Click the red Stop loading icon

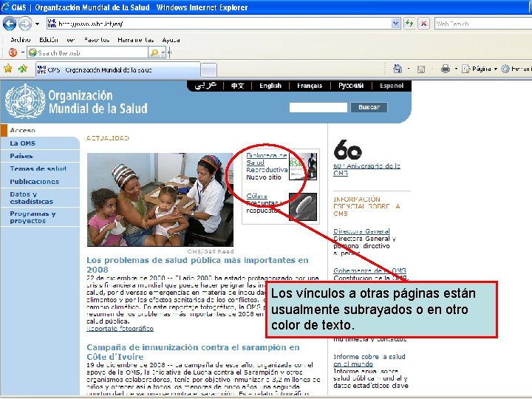point(423,24)
